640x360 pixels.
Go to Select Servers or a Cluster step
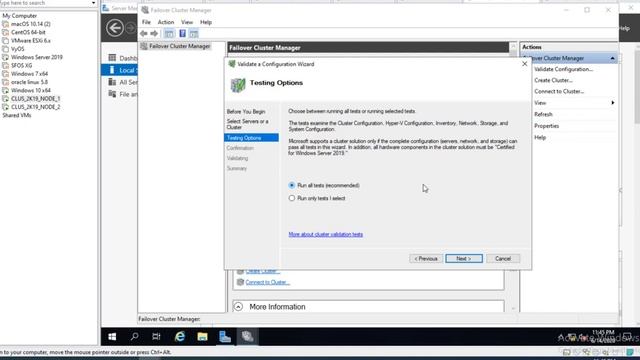click(248, 124)
